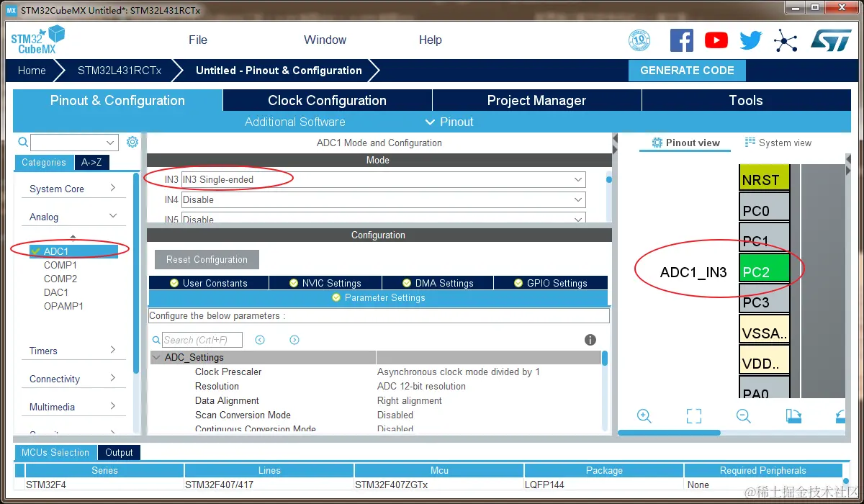Go to previous search result arrow
864x504 pixels.
(260, 340)
